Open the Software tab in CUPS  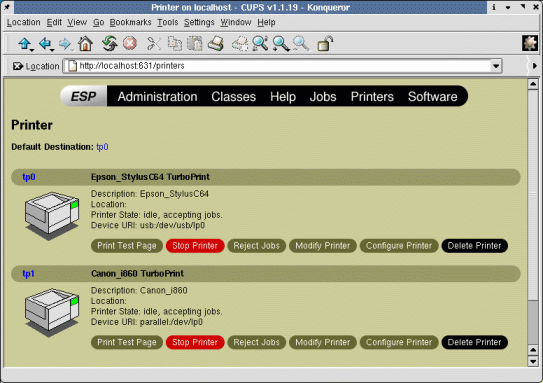(433, 97)
